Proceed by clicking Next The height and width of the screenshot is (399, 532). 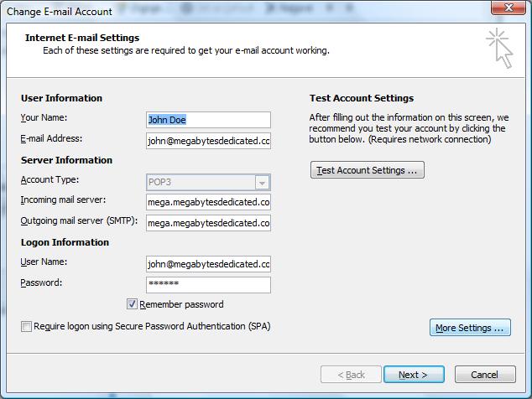tap(413, 375)
